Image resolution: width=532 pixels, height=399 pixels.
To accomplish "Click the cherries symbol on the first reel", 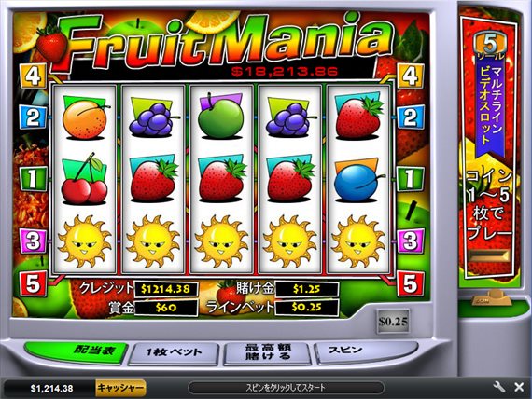I will (x=85, y=179).
